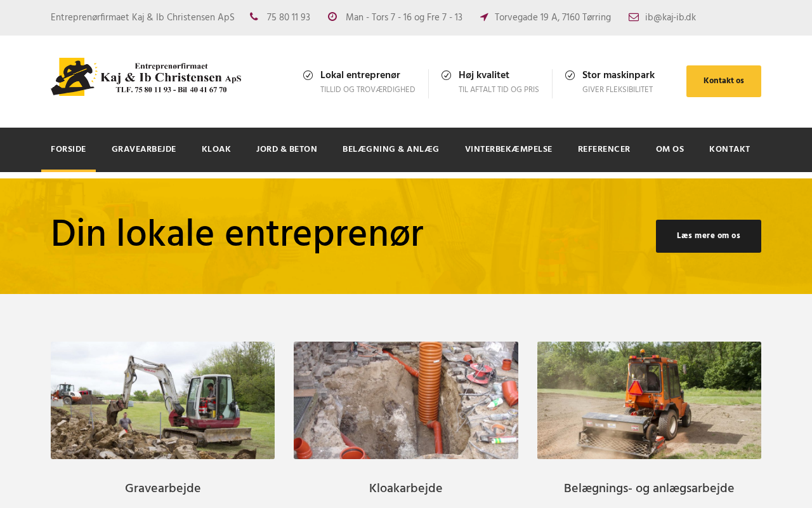
Task: Open the Vinterbekæmpelse navigation link
Action: [509, 150]
